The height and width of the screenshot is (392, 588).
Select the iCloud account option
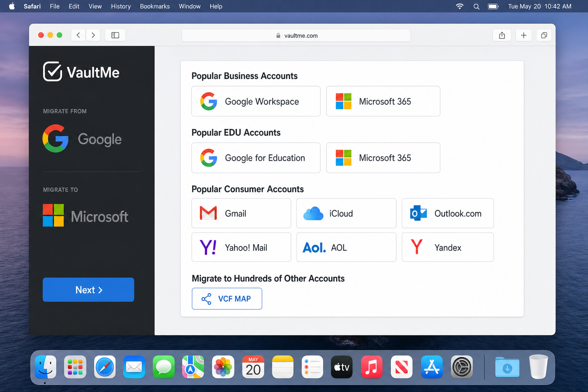pos(346,213)
